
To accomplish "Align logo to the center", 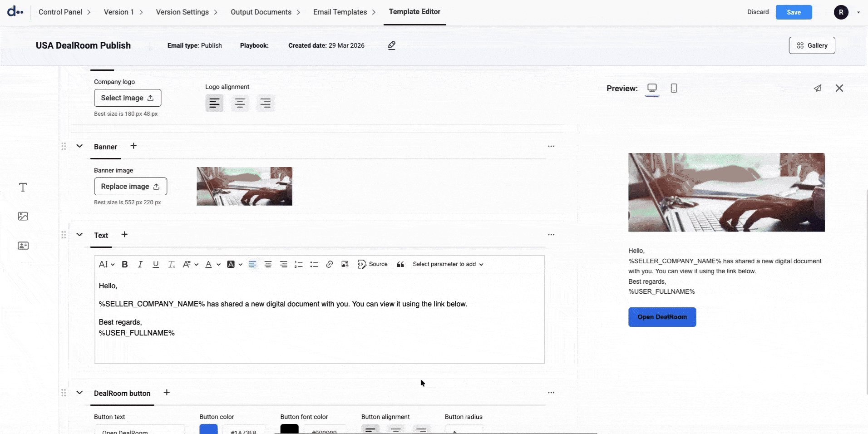I will pyautogui.click(x=240, y=103).
